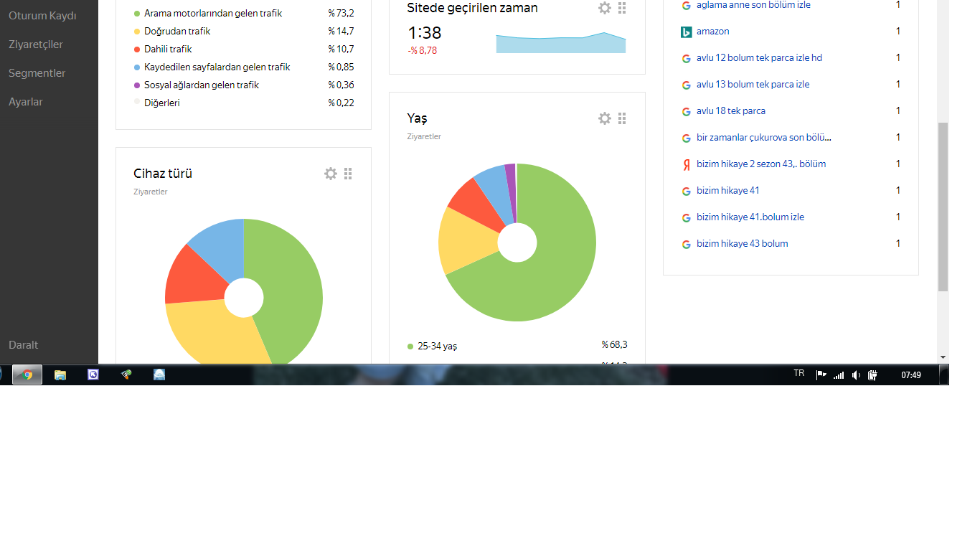The width and height of the screenshot is (980, 551).
Task: Click the volume speaker icon in system tray
Action: pos(856,375)
